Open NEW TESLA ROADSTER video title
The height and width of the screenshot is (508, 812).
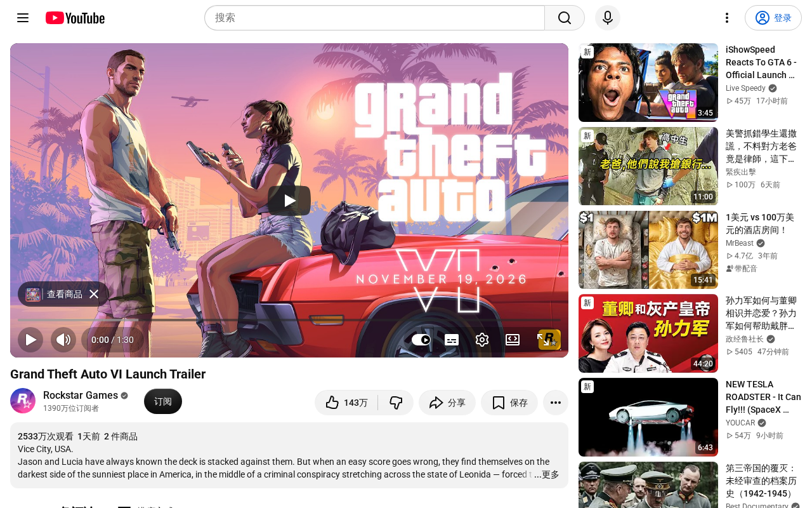click(x=763, y=397)
